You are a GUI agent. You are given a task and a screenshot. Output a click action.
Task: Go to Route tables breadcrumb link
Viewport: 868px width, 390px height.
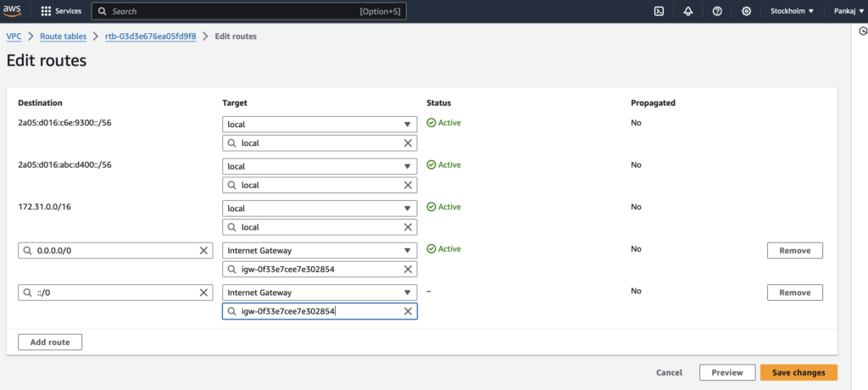(x=64, y=36)
